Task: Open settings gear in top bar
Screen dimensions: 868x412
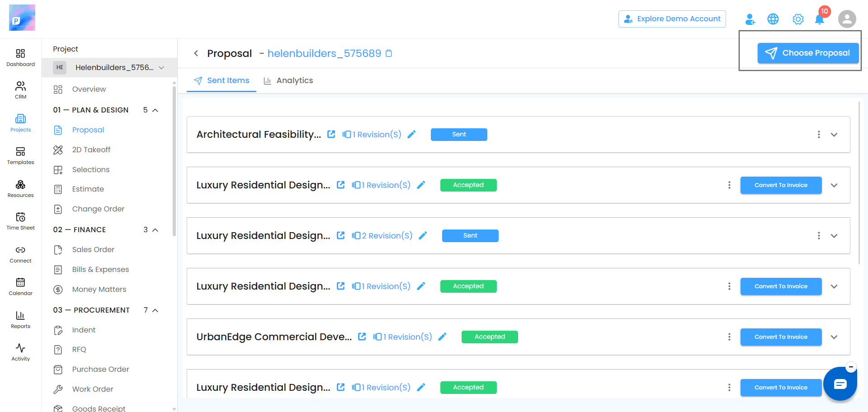Action: point(798,19)
